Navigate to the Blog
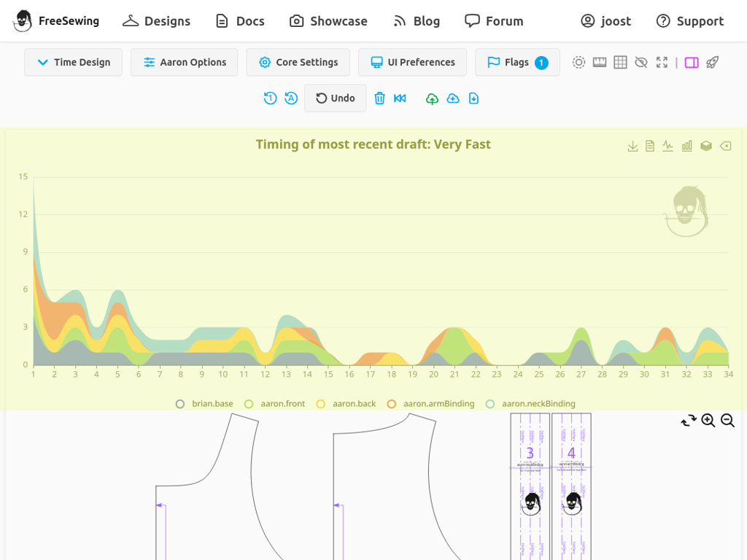747x560 pixels. [x=417, y=21]
